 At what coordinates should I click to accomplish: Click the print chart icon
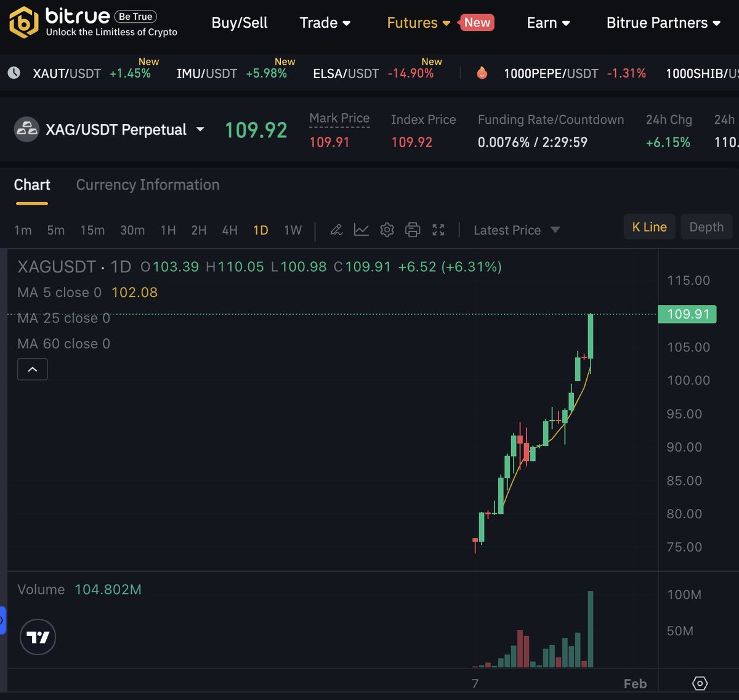413,229
